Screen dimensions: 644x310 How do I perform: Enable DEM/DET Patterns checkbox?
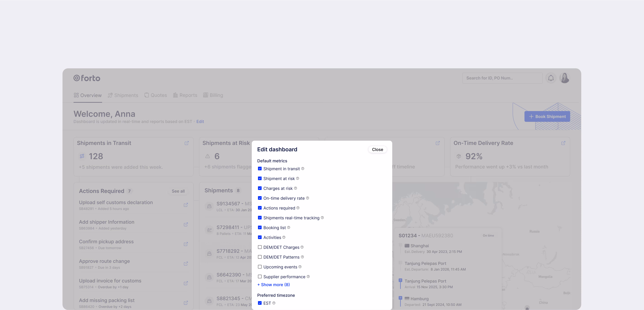[260, 257]
